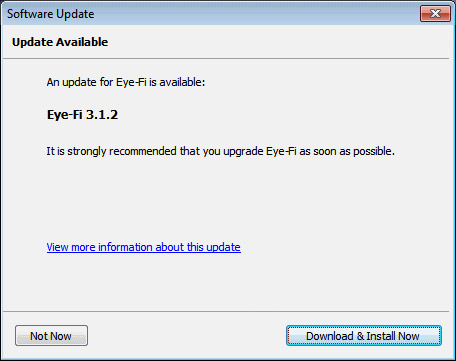Close the Software Update dialog with the red X
456x361 pixels.
click(x=435, y=14)
